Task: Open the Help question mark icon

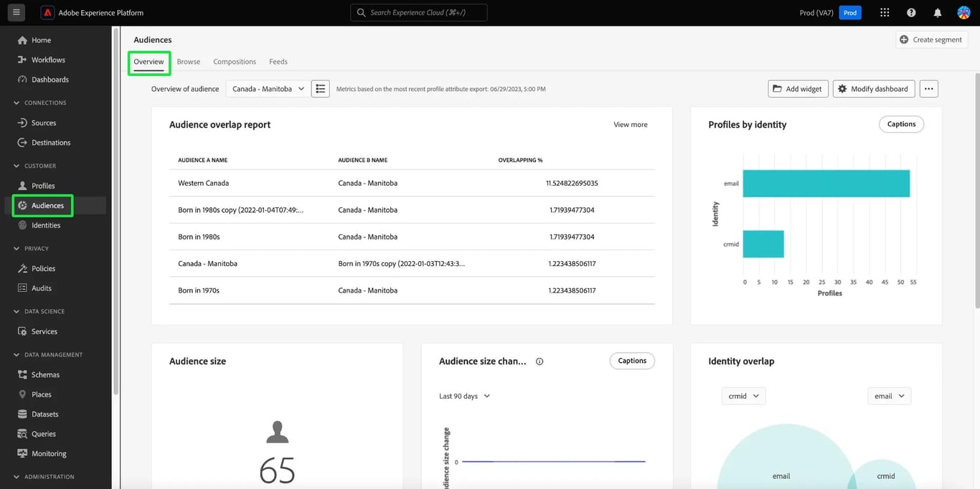Action: [x=910, y=12]
